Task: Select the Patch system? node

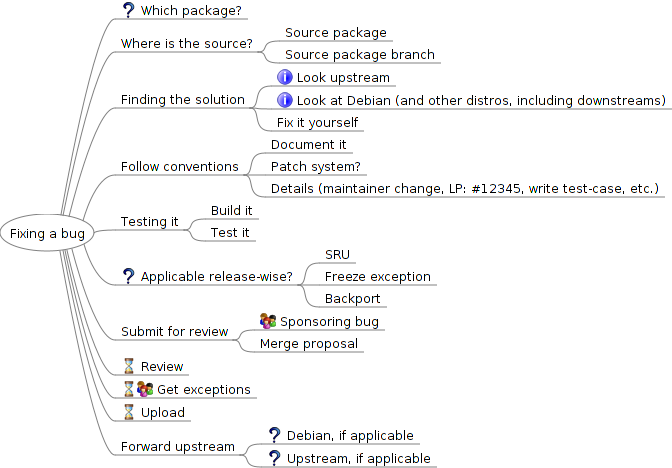Action: 315,166
